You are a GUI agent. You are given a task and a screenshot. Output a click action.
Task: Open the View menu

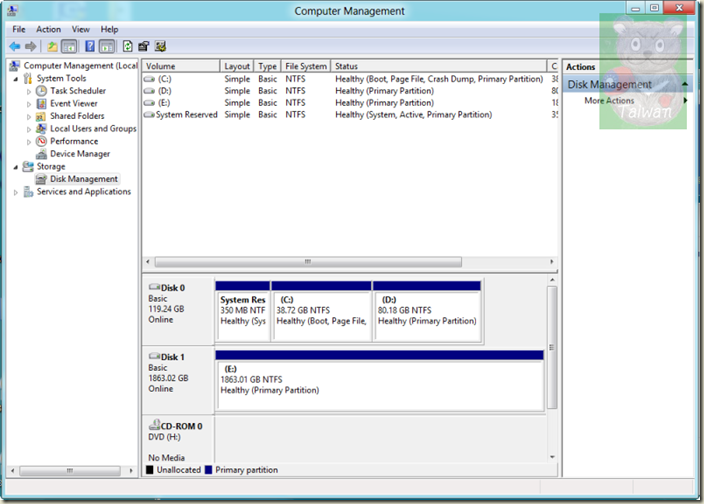point(81,30)
